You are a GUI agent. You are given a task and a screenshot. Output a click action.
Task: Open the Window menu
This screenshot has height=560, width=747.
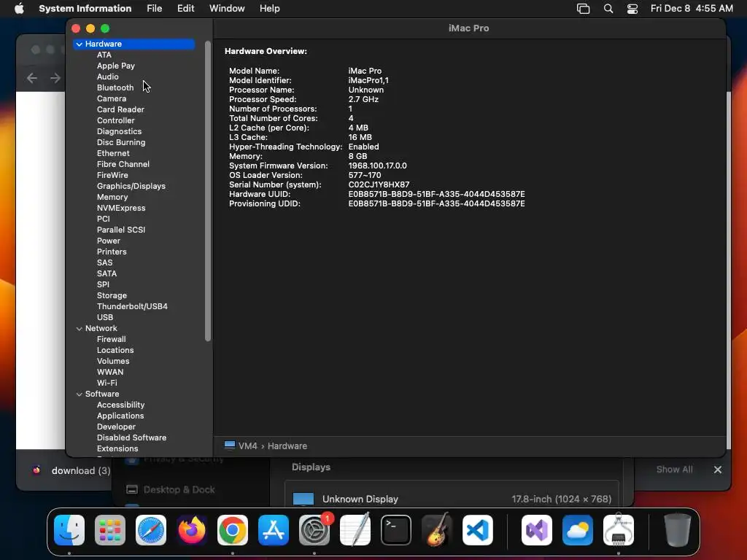point(227,9)
